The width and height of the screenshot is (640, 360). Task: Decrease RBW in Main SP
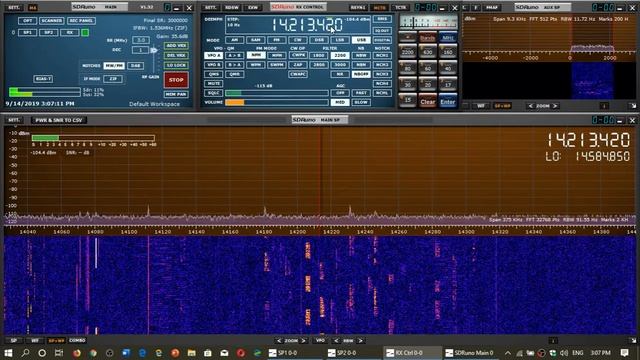[336, 341]
